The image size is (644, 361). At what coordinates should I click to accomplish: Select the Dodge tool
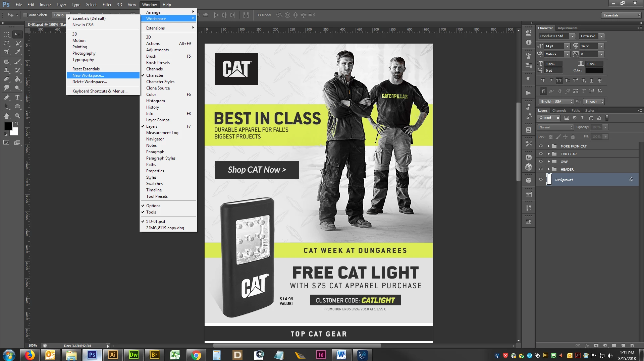(17, 88)
